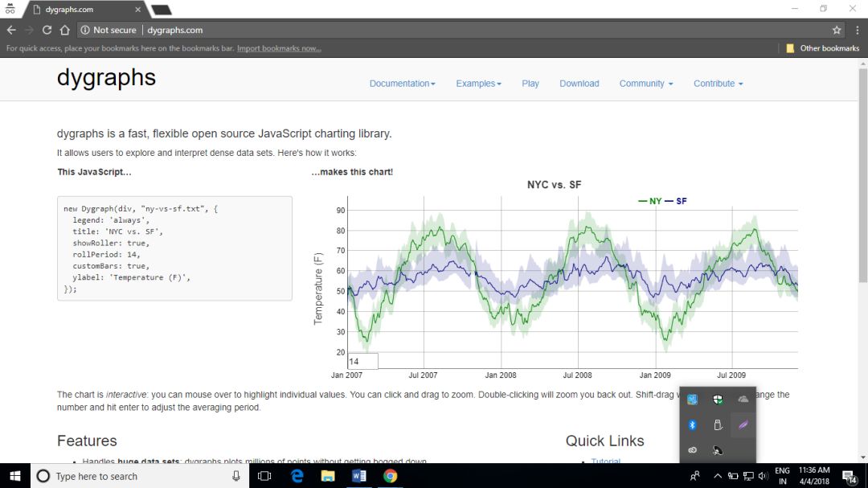Open the Windows Start menu
This screenshot has height=488, width=868.
click(15, 476)
